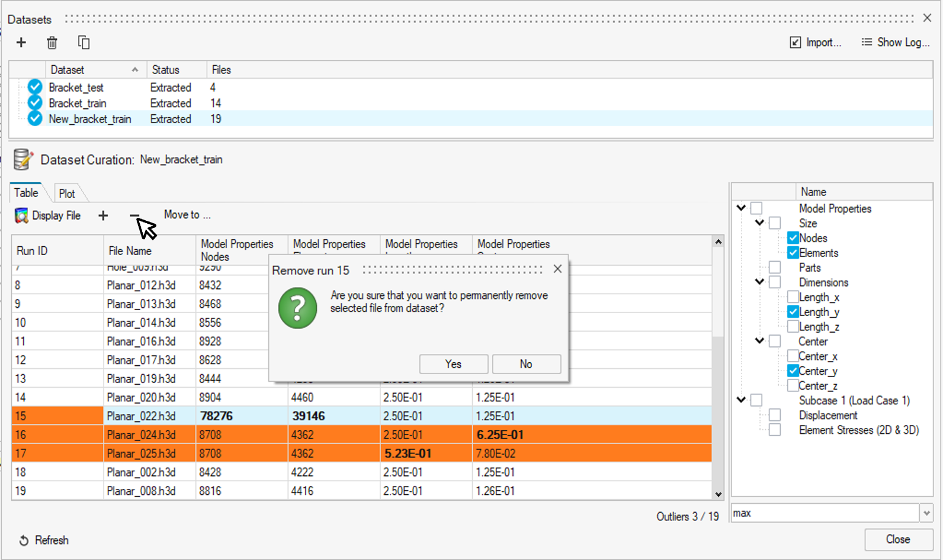Viewport: 943px width, 560px height.
Task: Check the Displacement checkbox
Action: (775, 415)
